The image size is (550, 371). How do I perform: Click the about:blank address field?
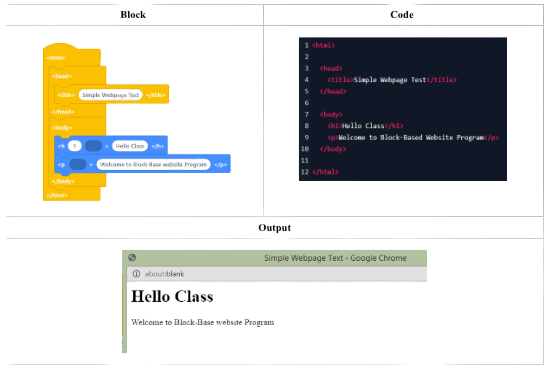point(277,274)
